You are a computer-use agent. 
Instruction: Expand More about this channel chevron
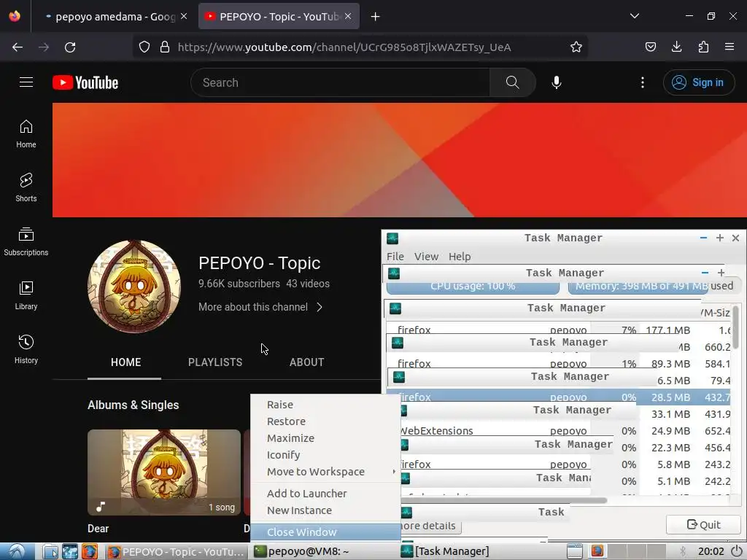[x=320, y=307]
